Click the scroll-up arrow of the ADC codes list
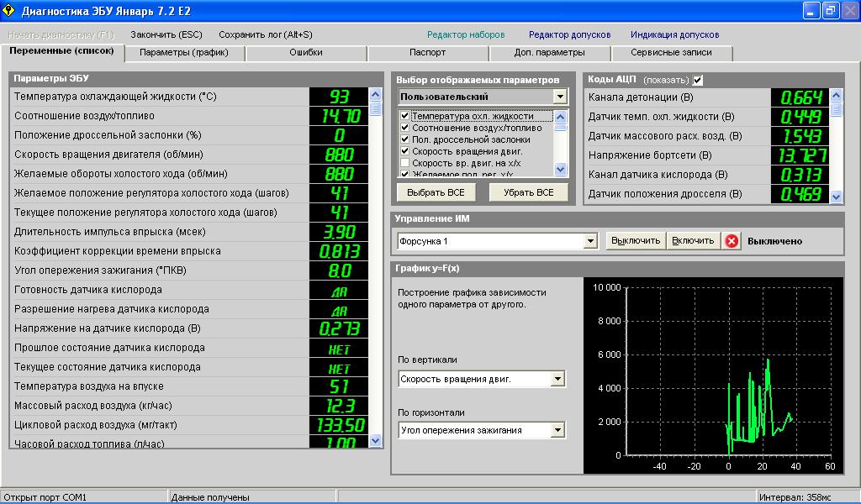The height and width of the screenshot is (504, 861). tap(836, 95)
